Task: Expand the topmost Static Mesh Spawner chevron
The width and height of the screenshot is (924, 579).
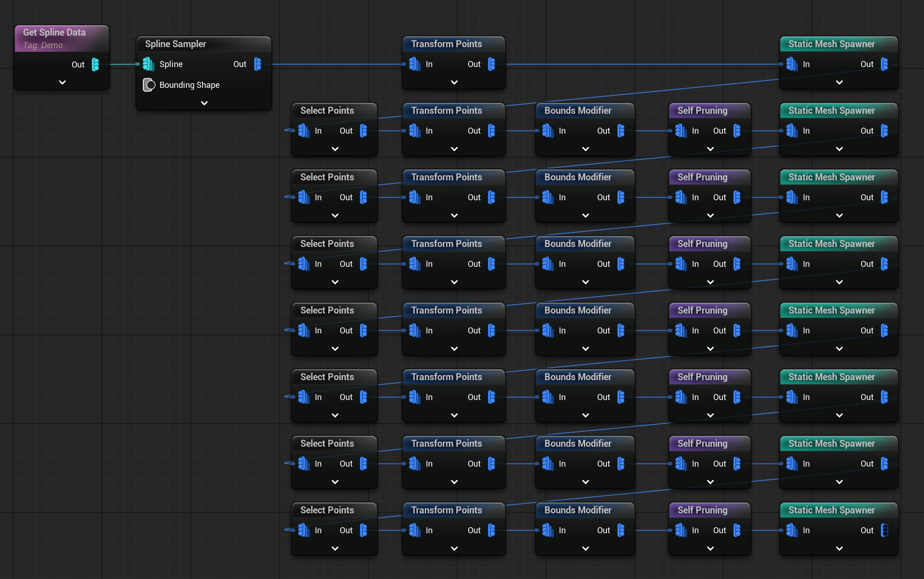Action: [x=839, y=82]
